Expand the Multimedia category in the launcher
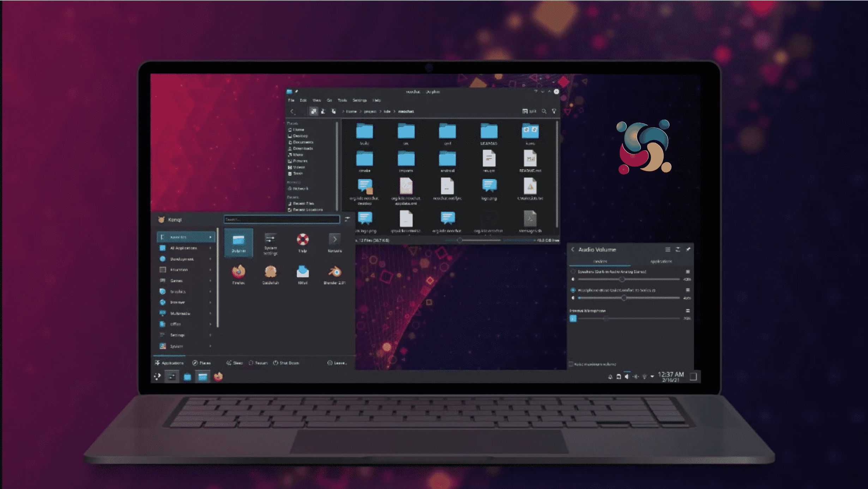This screenshot has width=868, height=489. coord(186,313)
